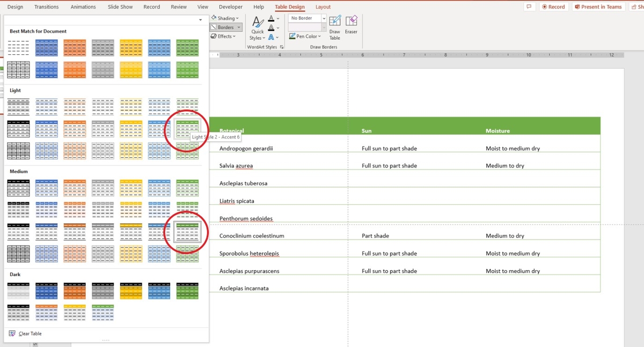Switch to the Layout ribbon tab
The height and width of the screenshot is (347, 644).
[x=323, y=6]
